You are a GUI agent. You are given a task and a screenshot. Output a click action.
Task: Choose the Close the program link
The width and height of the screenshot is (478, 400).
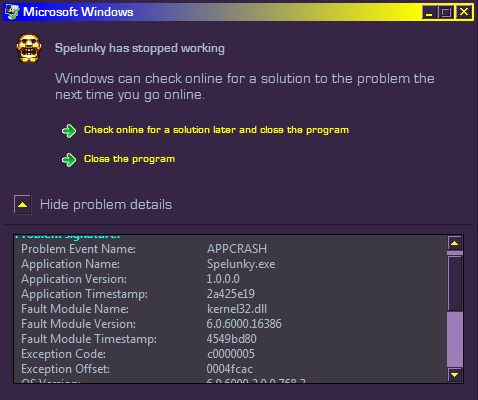(129, 159)
